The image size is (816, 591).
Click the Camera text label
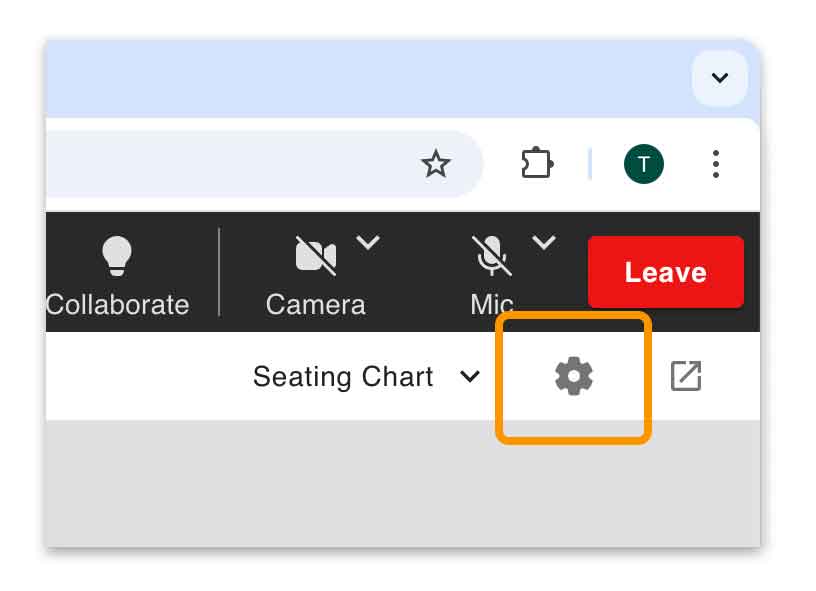315,304
